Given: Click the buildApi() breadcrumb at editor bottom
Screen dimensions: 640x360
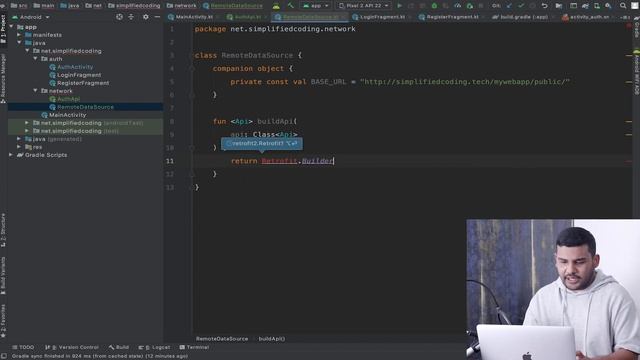Looking at the screenshot, I should point(272,339).
